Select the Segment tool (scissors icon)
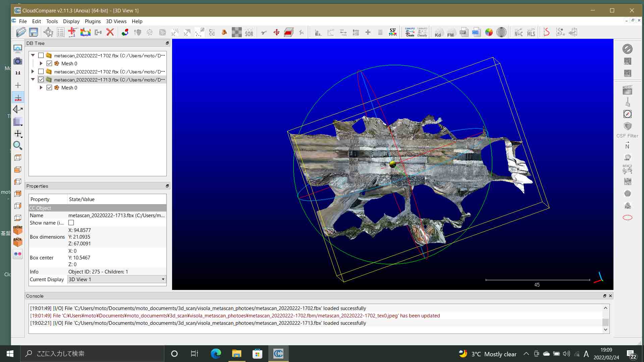 [x=264, y=32]
